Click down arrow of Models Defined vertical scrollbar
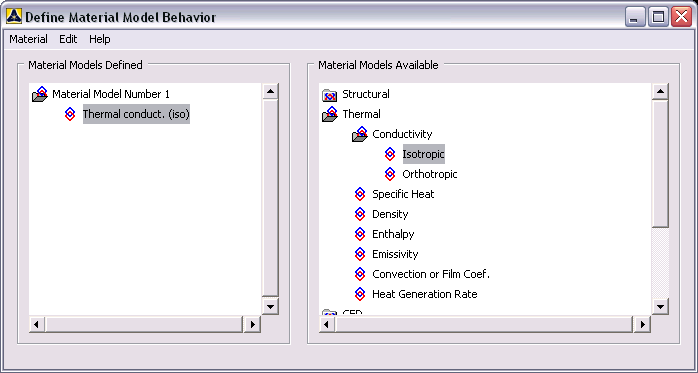 270,306
